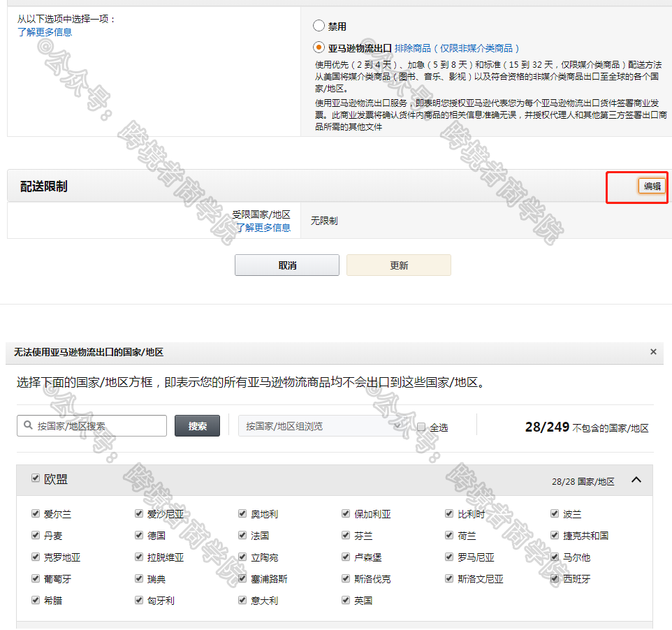Open the 了解更多信息 link at top
The height and width of the screenshot is (630, 672).
(x=44, y=31)
